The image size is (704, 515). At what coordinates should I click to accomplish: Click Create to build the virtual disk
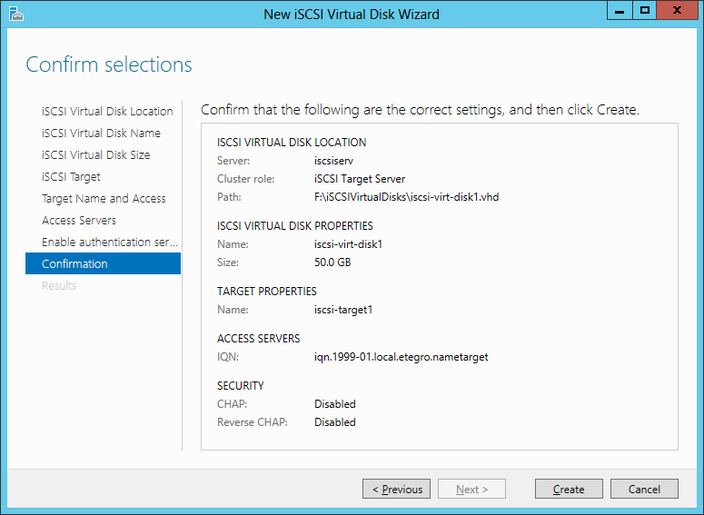pyautogui.click(x=568, y=489)
